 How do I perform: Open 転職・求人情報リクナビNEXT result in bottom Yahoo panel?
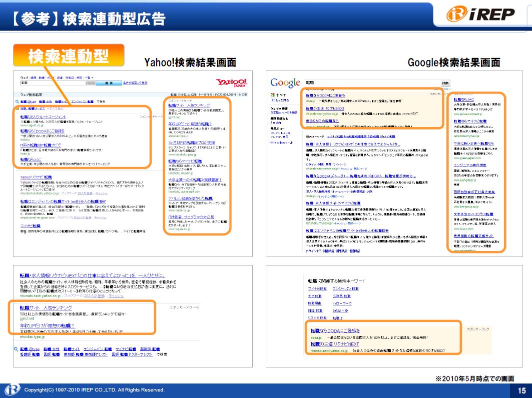92,275
